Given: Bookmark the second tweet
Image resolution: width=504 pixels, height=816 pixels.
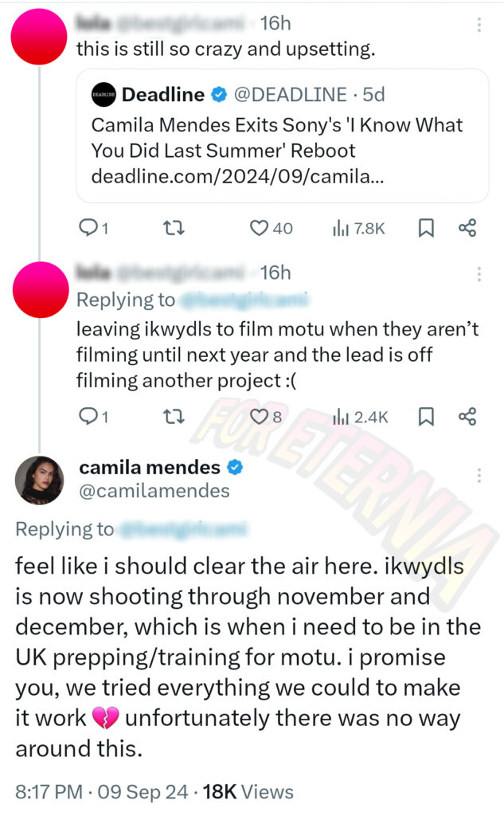Looking at the screenshot, I should point(426,416).
